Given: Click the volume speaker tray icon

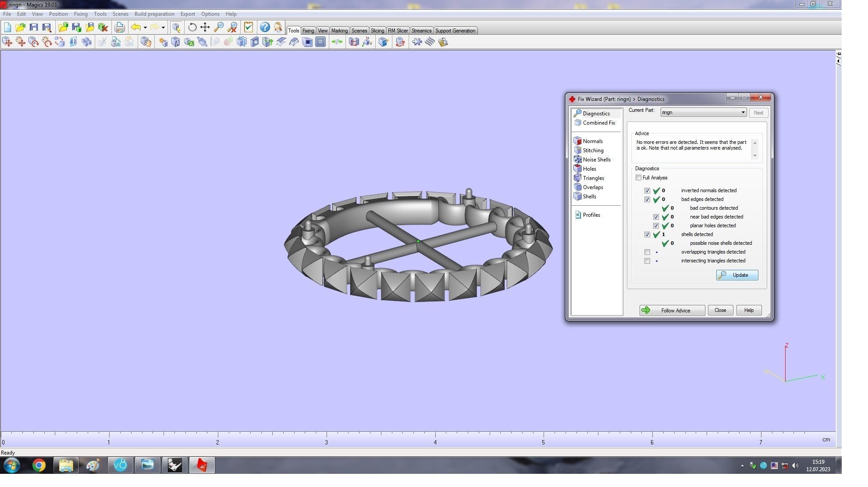Looking at the screenshot, I should pyautogui.click(x=795, y=466).
